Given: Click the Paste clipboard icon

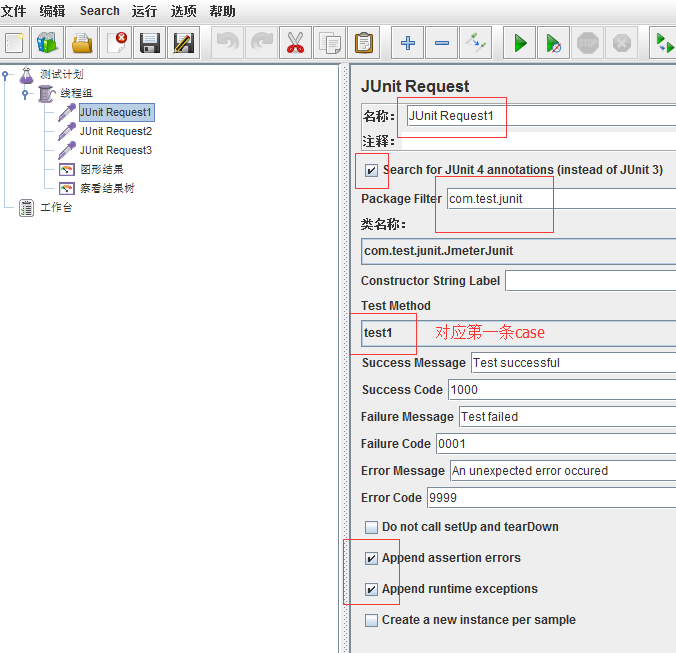Looking at the screenshot, I should pyautogui.click(x=364, y=43).
